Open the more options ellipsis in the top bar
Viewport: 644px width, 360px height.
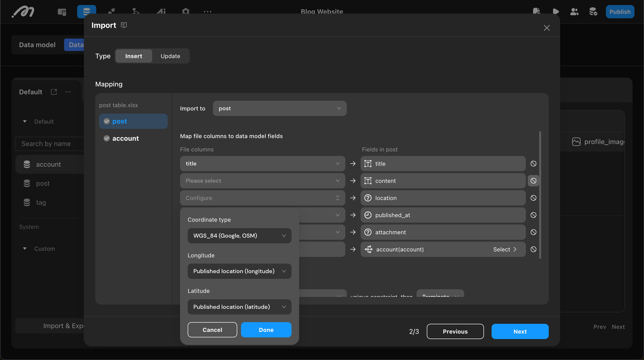[x=207, y=11]
